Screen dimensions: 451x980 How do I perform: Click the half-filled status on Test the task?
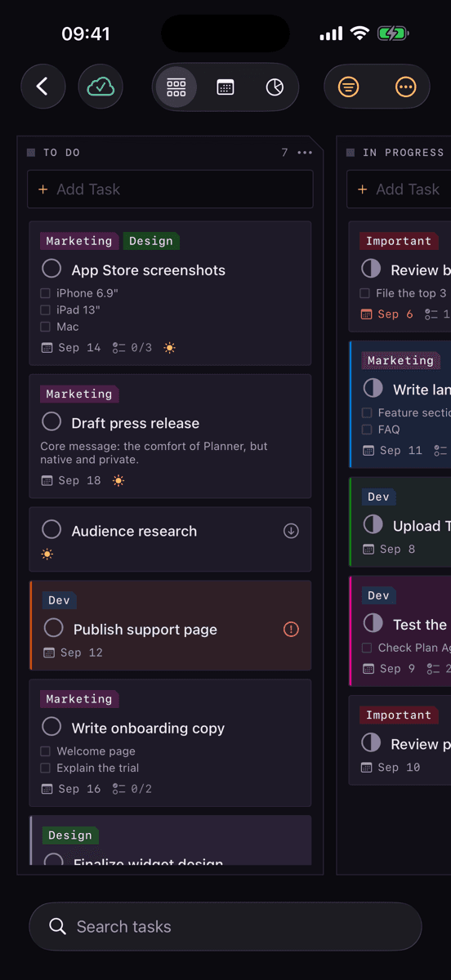(373, 623)
